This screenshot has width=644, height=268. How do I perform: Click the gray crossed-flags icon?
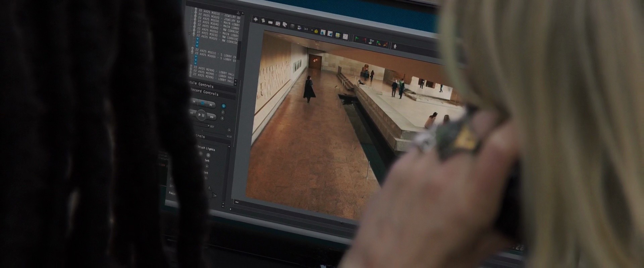pyautogui.click(x=371, y=42)
